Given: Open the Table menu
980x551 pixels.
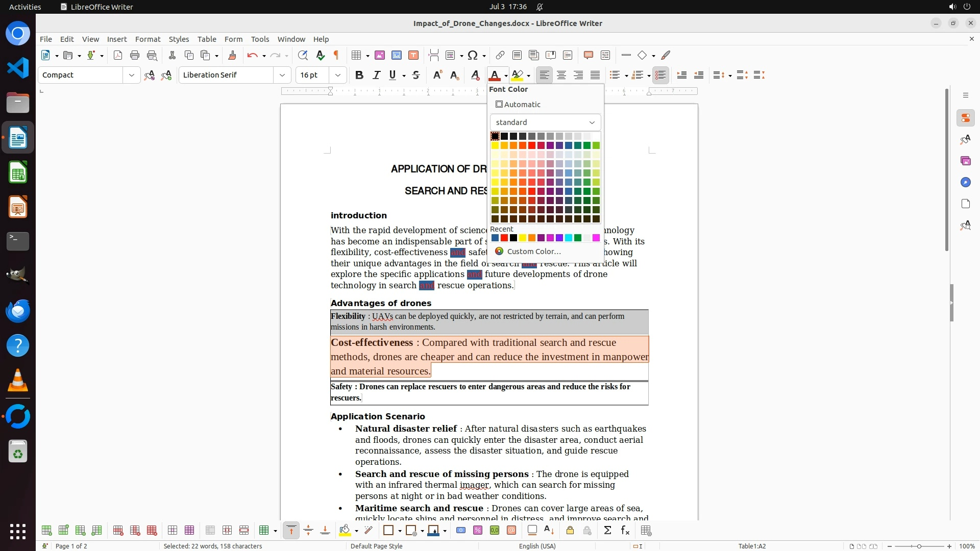Looking at the screenshot, I should [x=206, y=39].
